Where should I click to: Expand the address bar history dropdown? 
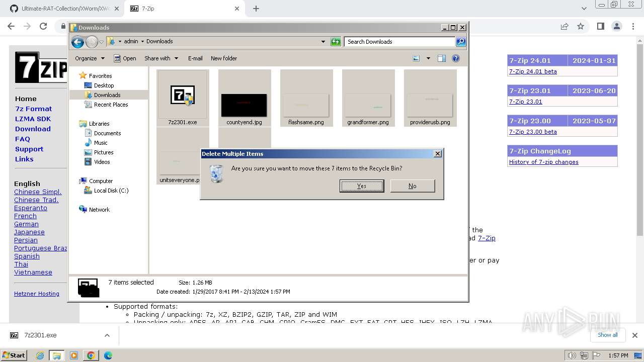pos(323,42)
